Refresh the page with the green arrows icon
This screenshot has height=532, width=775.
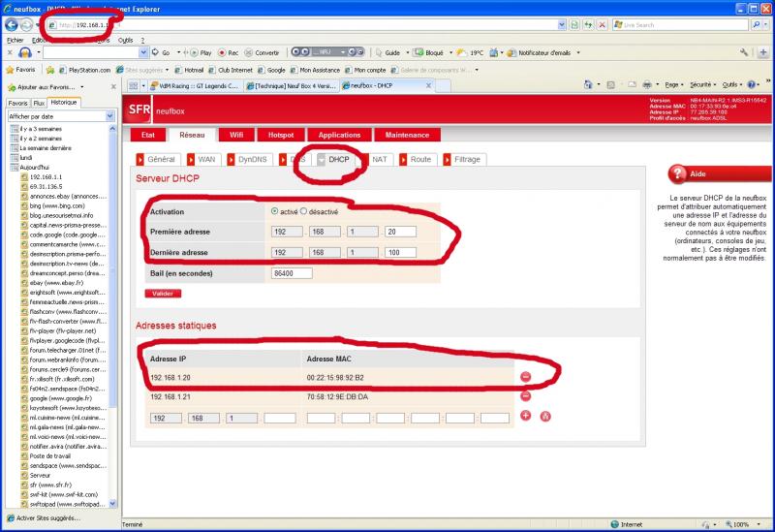click(588, 24)
